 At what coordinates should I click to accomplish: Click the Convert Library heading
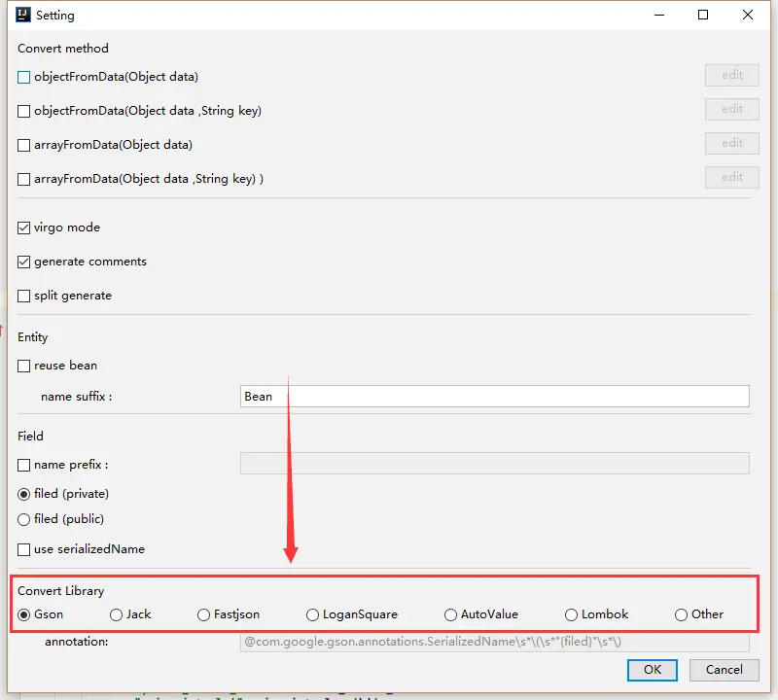61,591
